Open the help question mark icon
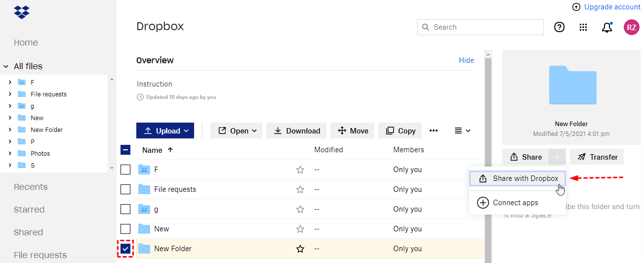This screenshot has height=263, width=644. (559, 27)
